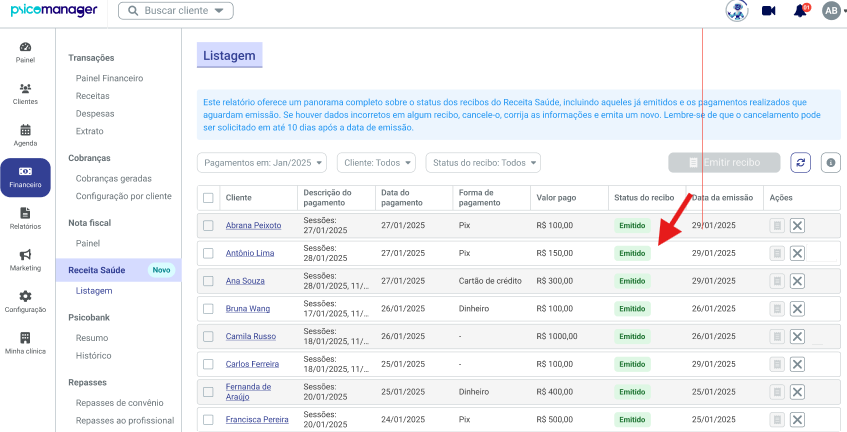
Task: Click the Listagem page heading tab
Action: (230, 55)
